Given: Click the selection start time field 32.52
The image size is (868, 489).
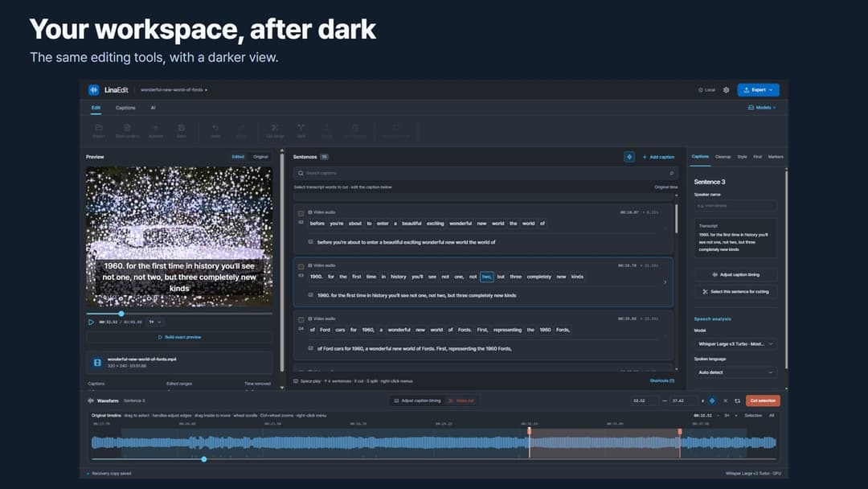Looking at the screenshot, I should pos(644,401).
